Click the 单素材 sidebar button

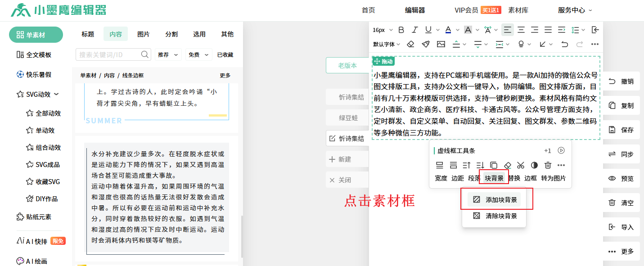pos(36,35)
